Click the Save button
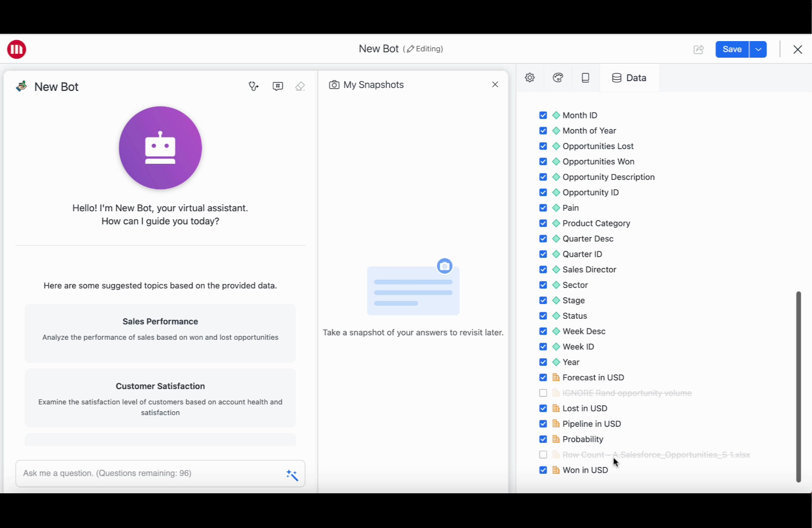The width and height of the screenshot is (812, 528). (x=732, y=49)
